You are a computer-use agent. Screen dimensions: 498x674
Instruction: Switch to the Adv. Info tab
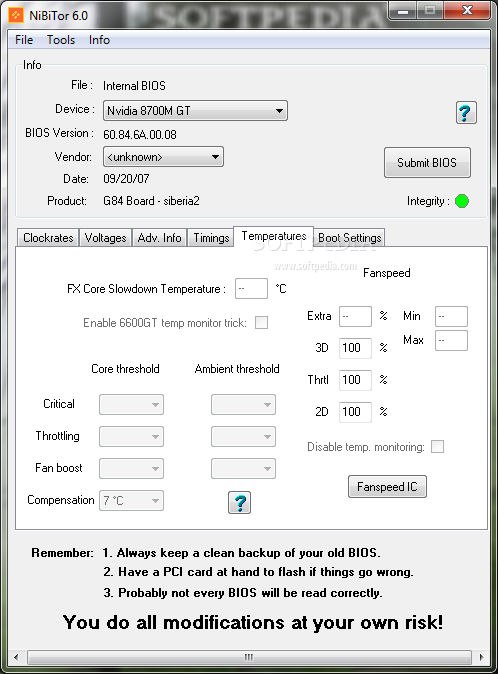tap(159, 238)
